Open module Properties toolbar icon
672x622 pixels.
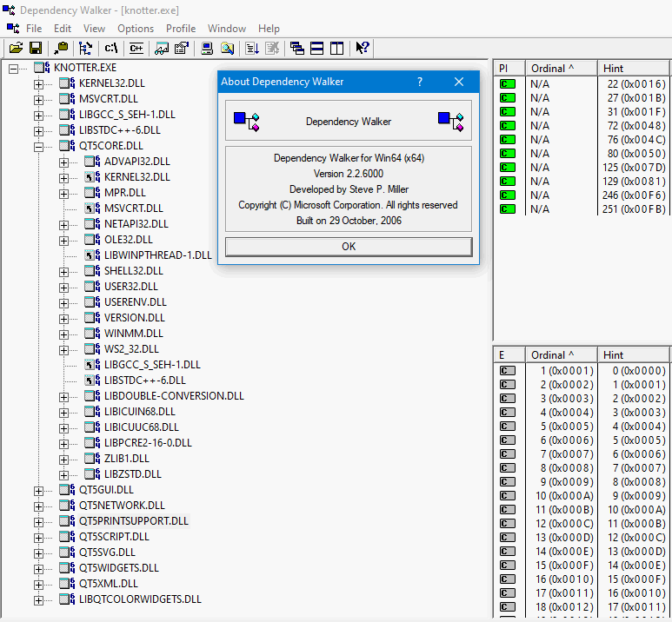pyautogui.click(x=182, y=48)
